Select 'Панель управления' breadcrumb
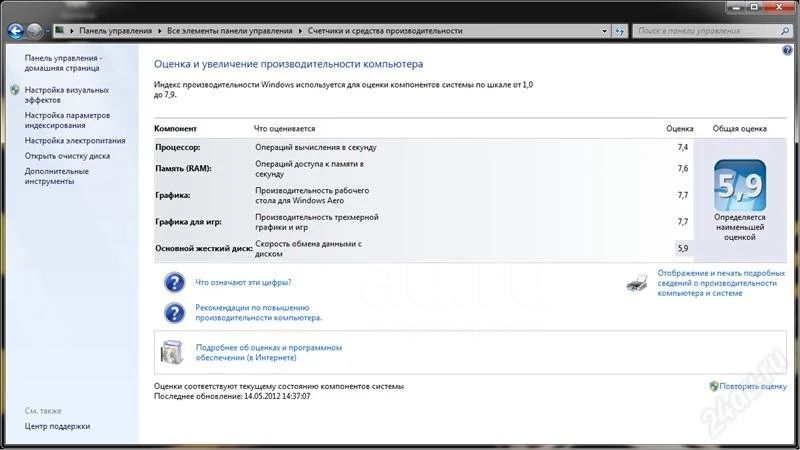The height and width of the screenshot is (450, 800). point(115,31)
